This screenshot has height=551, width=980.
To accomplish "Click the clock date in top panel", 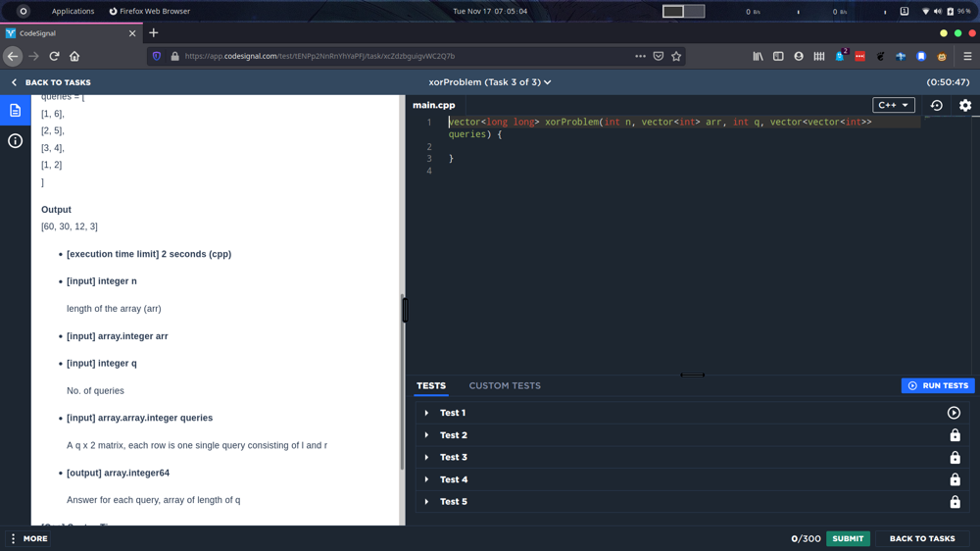I will [490, 11].
